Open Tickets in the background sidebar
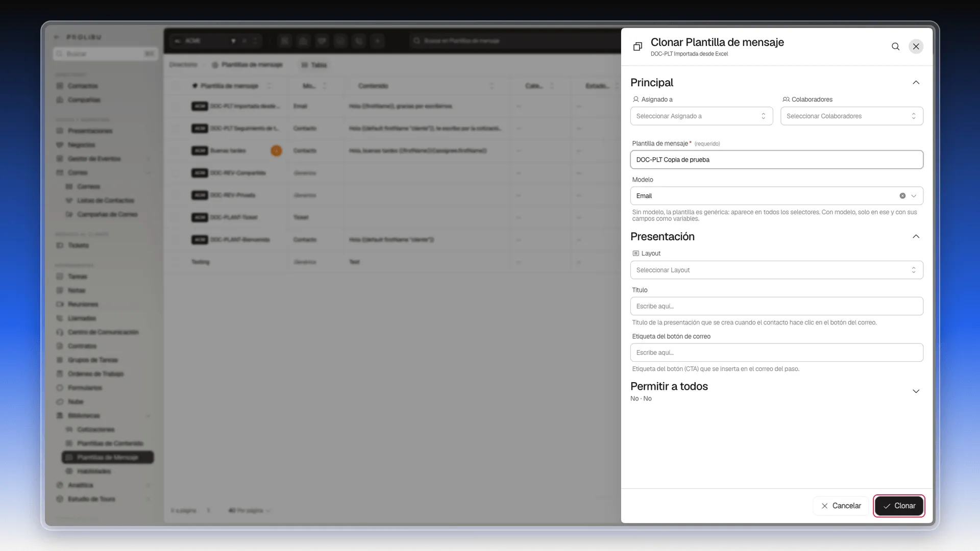 click(x=78, y=245)
